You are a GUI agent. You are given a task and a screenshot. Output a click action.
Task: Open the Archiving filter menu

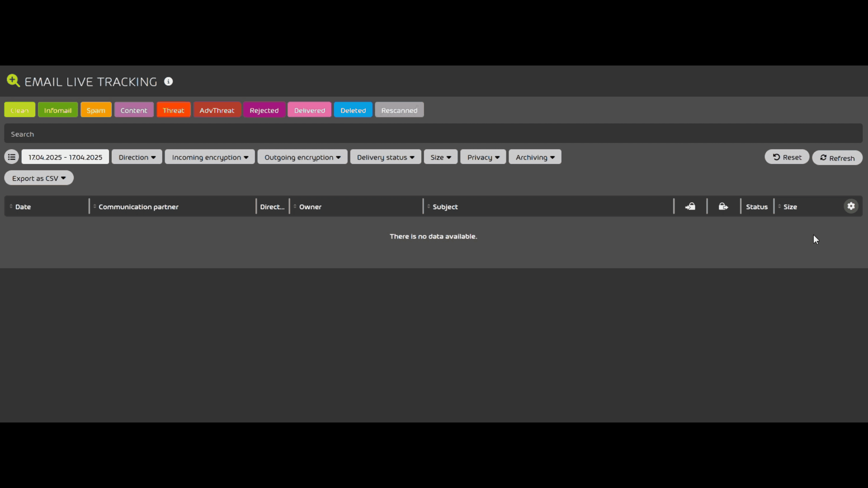coord(535,157)
